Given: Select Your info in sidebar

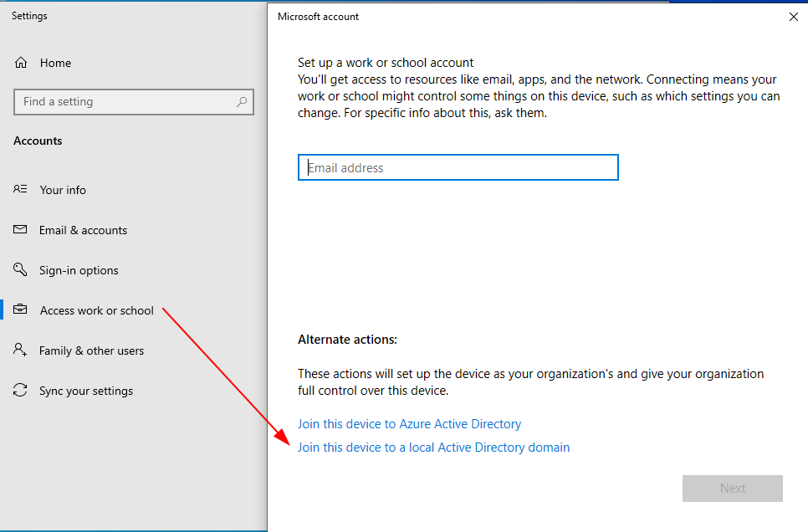Looking at the screenshot, I should 63,190.
